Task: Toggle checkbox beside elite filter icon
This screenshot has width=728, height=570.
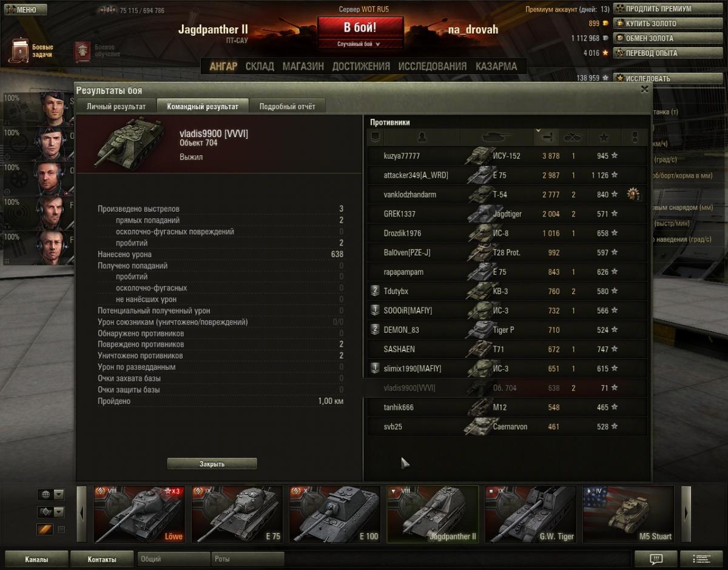Action: pyautogui.click(x=61, y=530)
